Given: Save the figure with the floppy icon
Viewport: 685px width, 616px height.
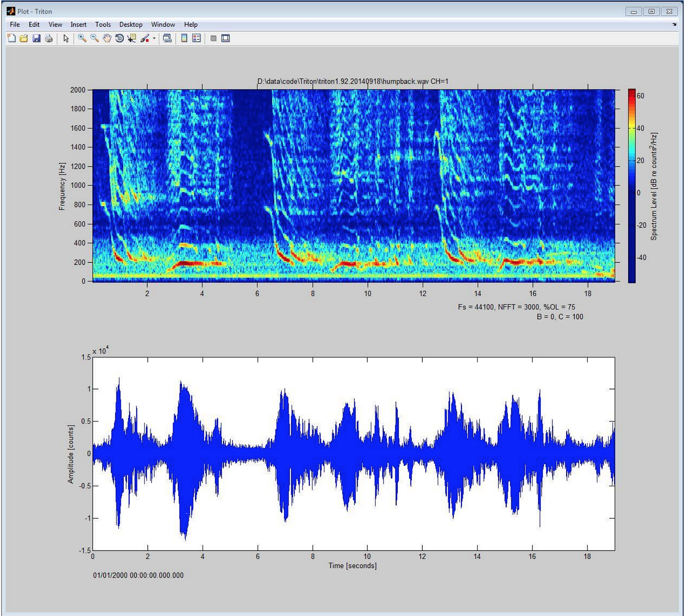Looking at the screenshot, I should click(x=36, y=38).
